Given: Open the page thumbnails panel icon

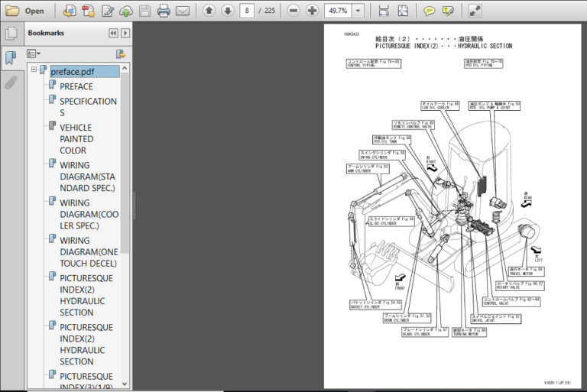Looking at the screenshot, I should (11, 34).
